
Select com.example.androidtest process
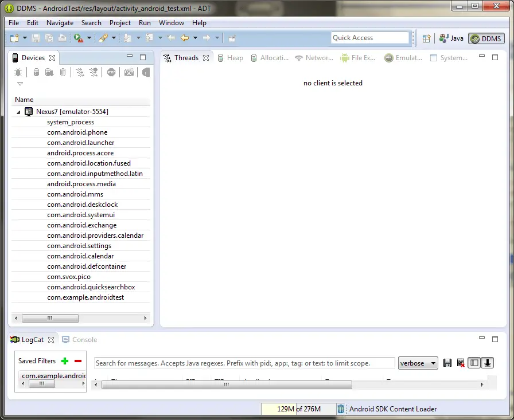pos(85,297)
